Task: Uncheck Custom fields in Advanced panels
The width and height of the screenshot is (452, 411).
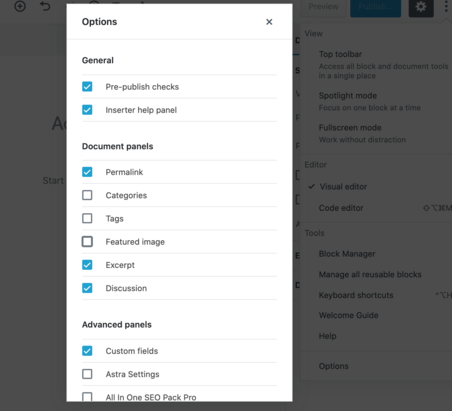Action: click(87, 351)
